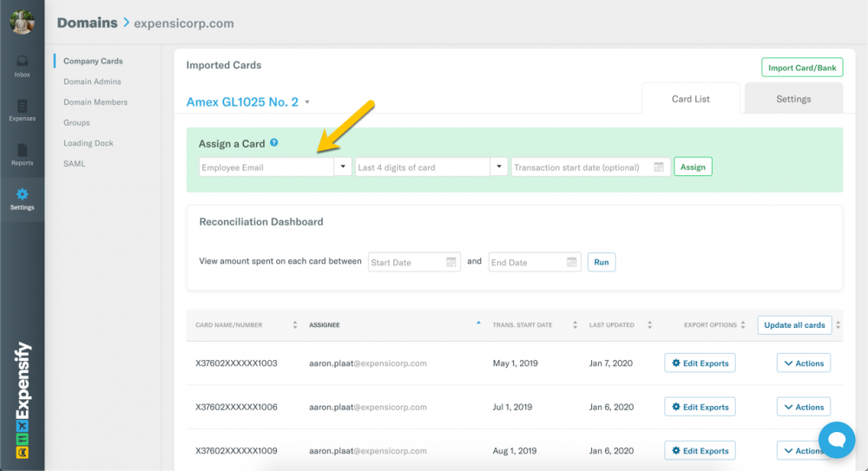Open Actions menu for card X37602XXXXXX1006
This screenshot has width=868, height=471.
[804, 407]
